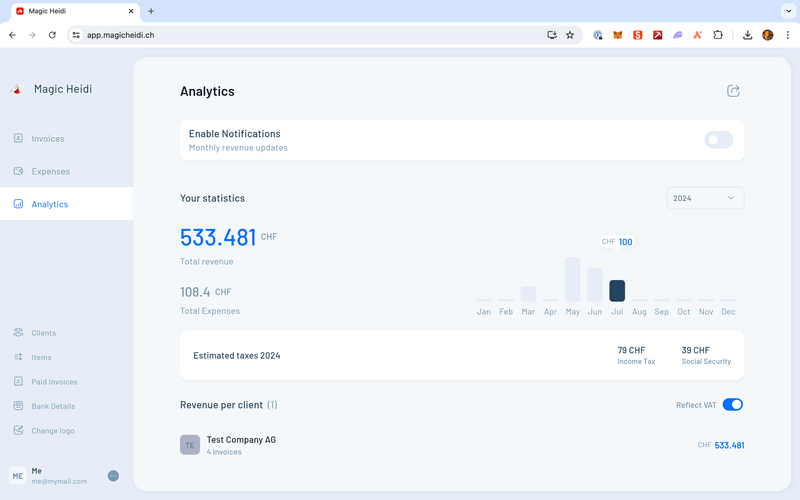Select the May bar in revenue chart
Viewport: 800px width, 500px height.
[x=573, y=279]
